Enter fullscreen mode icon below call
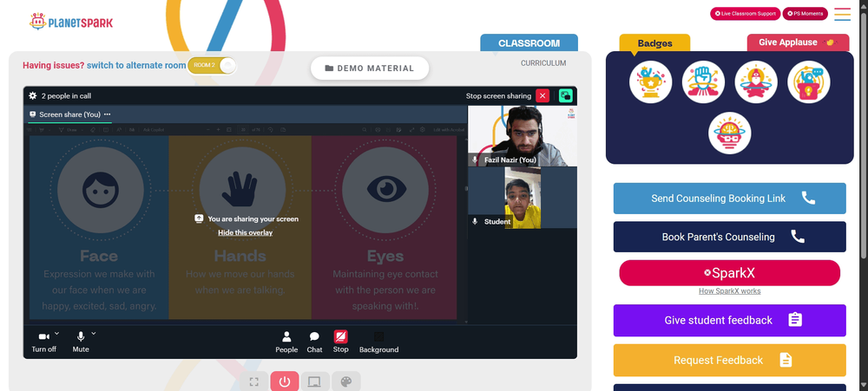Screen dimensions: 868x391 coord(254,381)
